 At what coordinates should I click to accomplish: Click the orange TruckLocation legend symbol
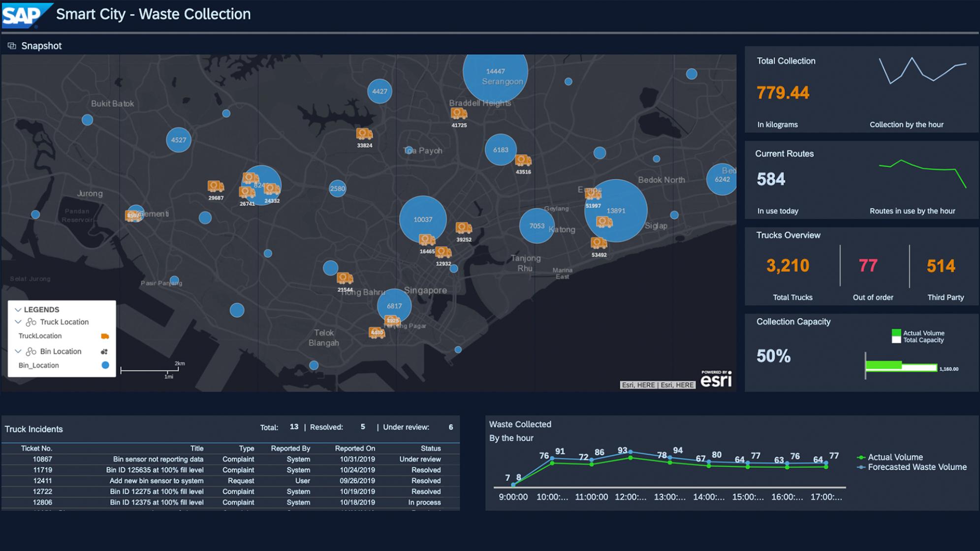105,336
